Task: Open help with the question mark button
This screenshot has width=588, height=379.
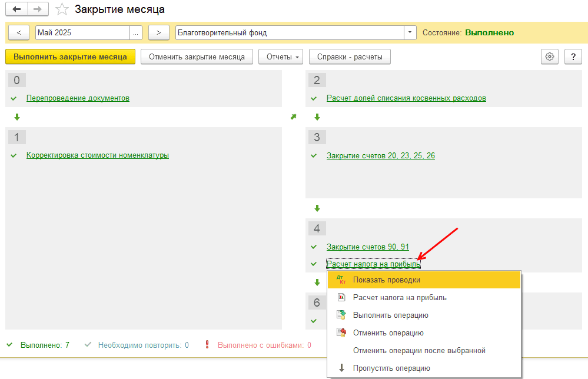Action: pyautogui.click(x=573, y=56)
